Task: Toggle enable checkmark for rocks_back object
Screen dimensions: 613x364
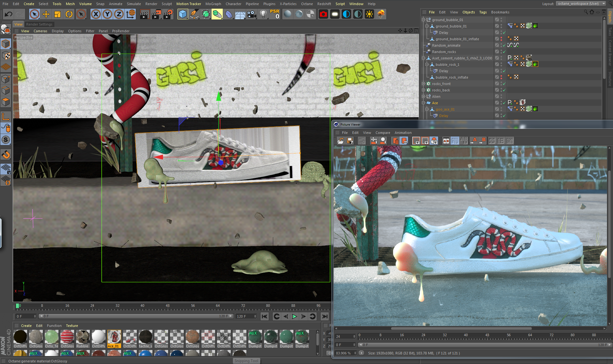Action: (504, 90)
